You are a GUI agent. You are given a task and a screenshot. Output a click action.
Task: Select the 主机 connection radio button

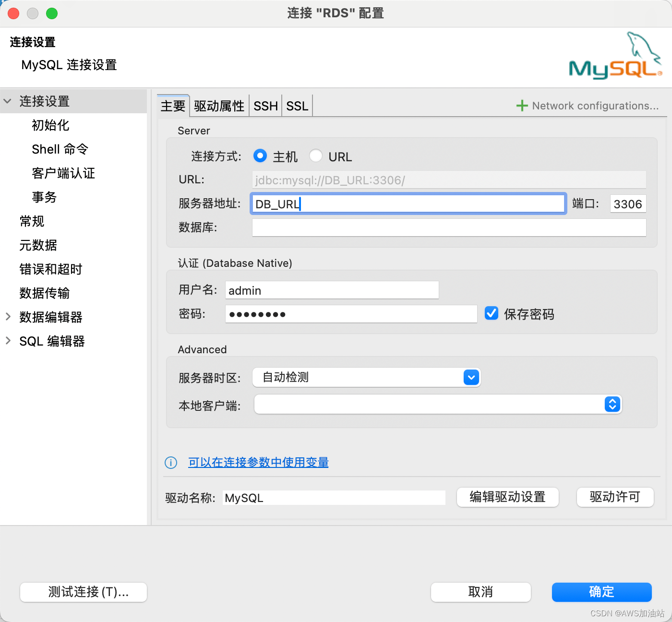click(x=260, y=155)
